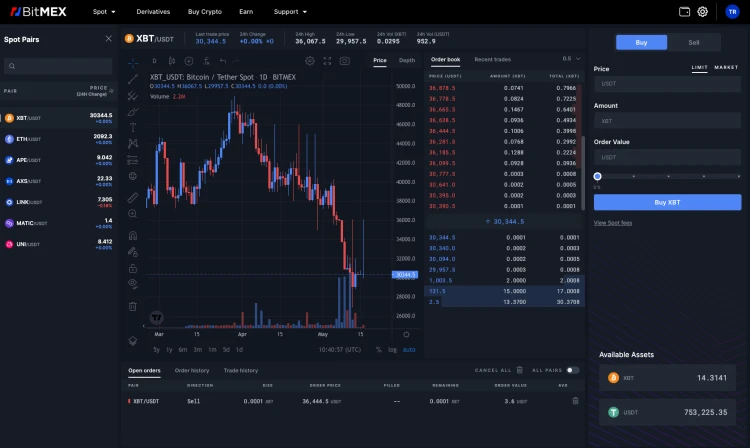Expand the Spot dropdown menu
The width and height of the screenshot is (750, 448).
104,11
